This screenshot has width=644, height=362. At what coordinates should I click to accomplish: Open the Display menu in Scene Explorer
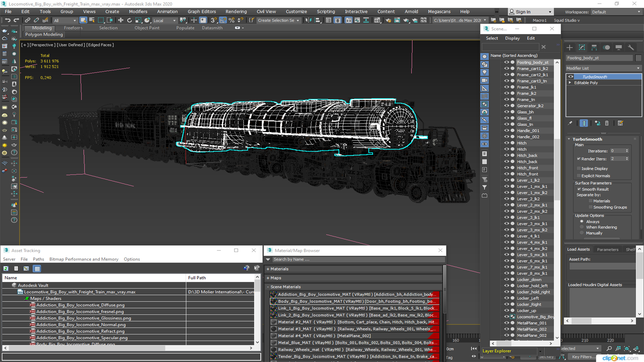(512, 38)
